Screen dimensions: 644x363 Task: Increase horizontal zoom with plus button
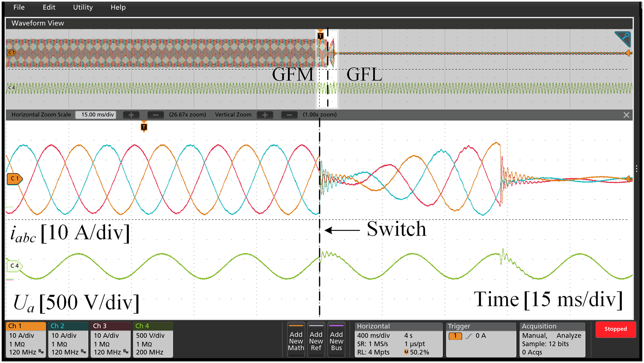tap(131, 115)
